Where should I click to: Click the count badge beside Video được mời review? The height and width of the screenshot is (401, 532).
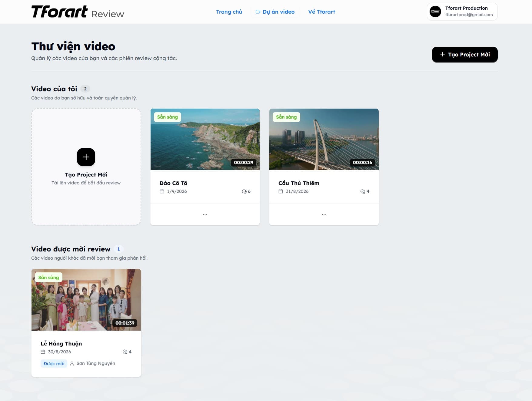118,249
